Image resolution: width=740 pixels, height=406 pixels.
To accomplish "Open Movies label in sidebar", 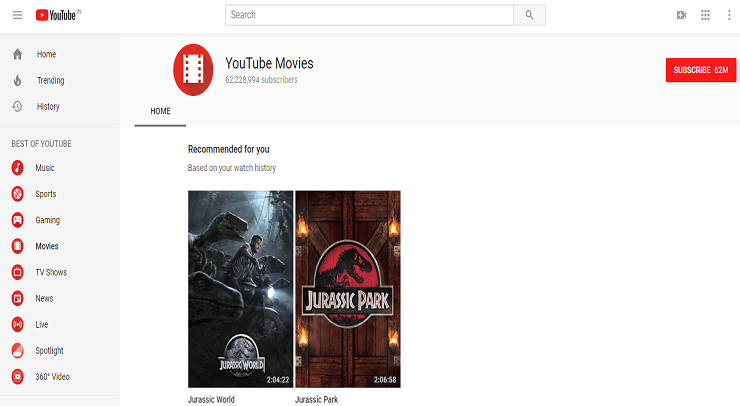I will 47,246.
